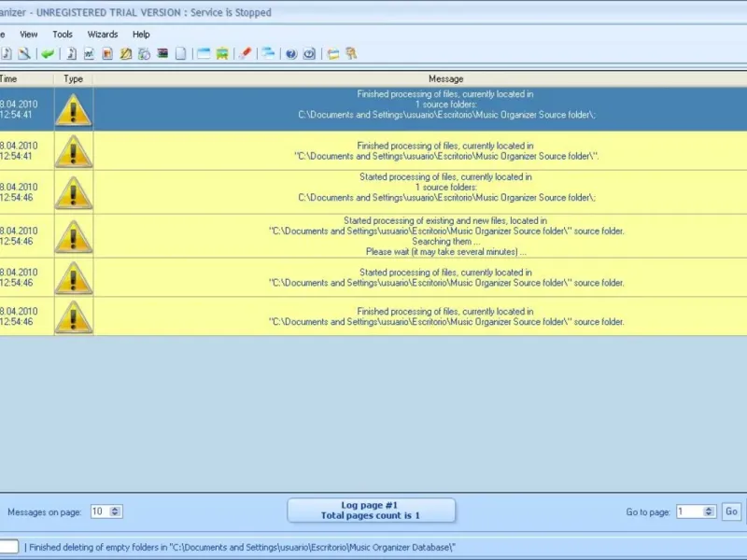This screenshot has width=747, height=560.
Task: Click the music note document toolbar icon
Action: [6, 53]
